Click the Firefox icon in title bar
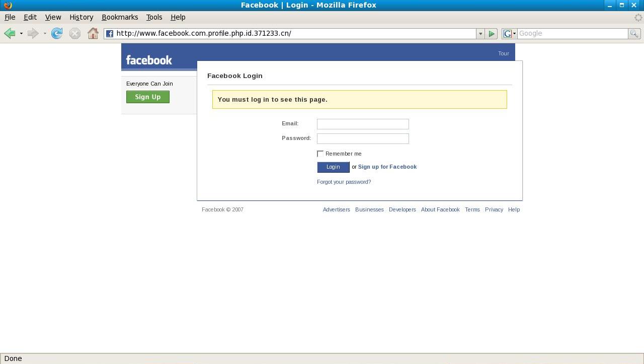Viewport: 644px width, 364px height. (x=8, y=5)
